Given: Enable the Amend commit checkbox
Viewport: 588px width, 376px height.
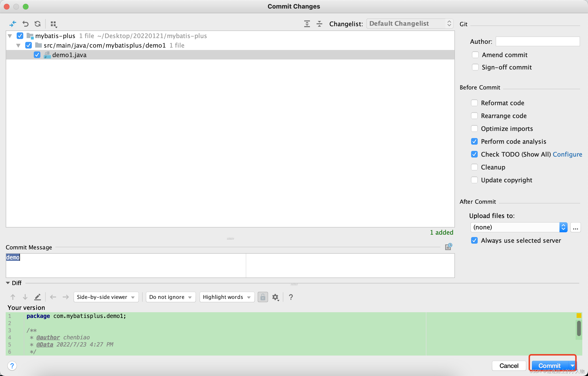Looking at the screenshot, I should (x=475, y=55).
